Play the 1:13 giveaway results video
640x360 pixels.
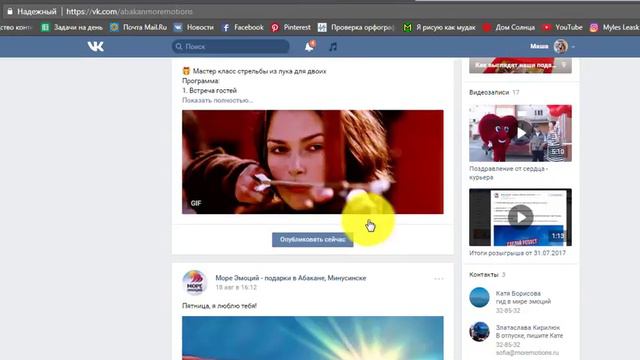pyautogui.click(x=520, y=217)
